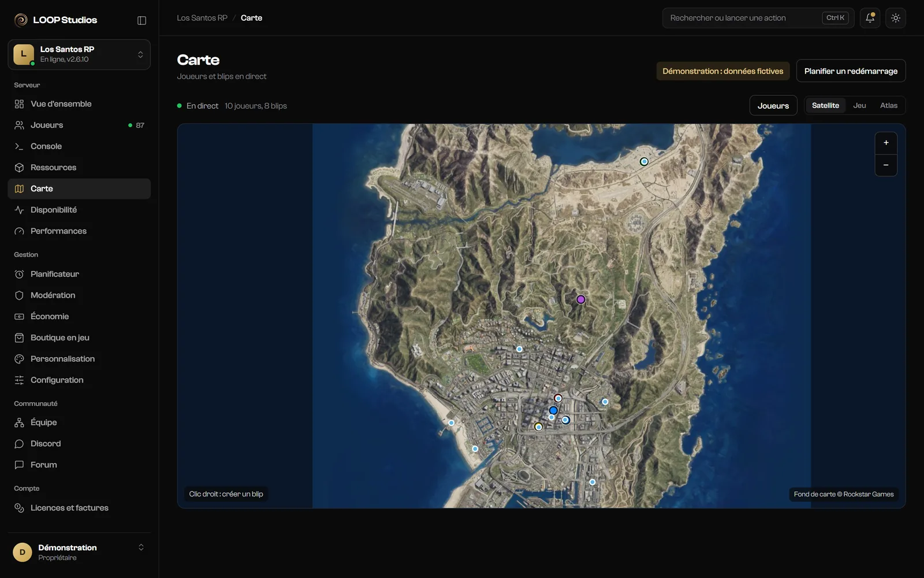The width and height of the screenshot is (924, 578).
Task: Switch map to Satellite view
Action: coord(825,105)
